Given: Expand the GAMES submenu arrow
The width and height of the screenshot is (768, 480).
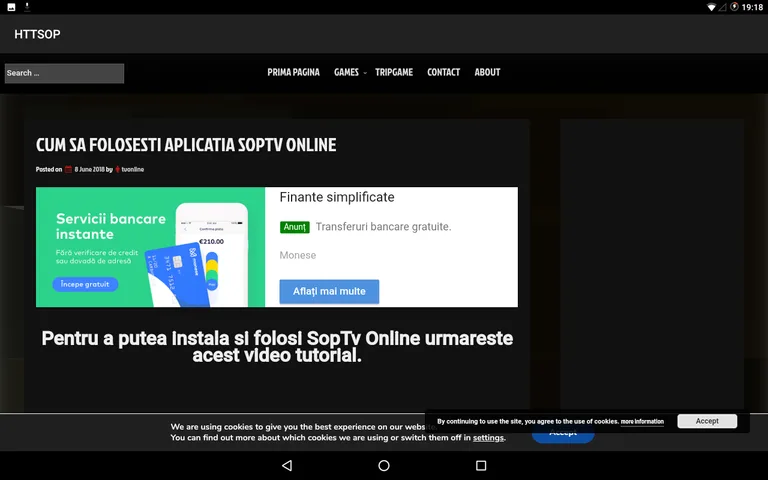Looking at the screenshot, I should point(365,73).
